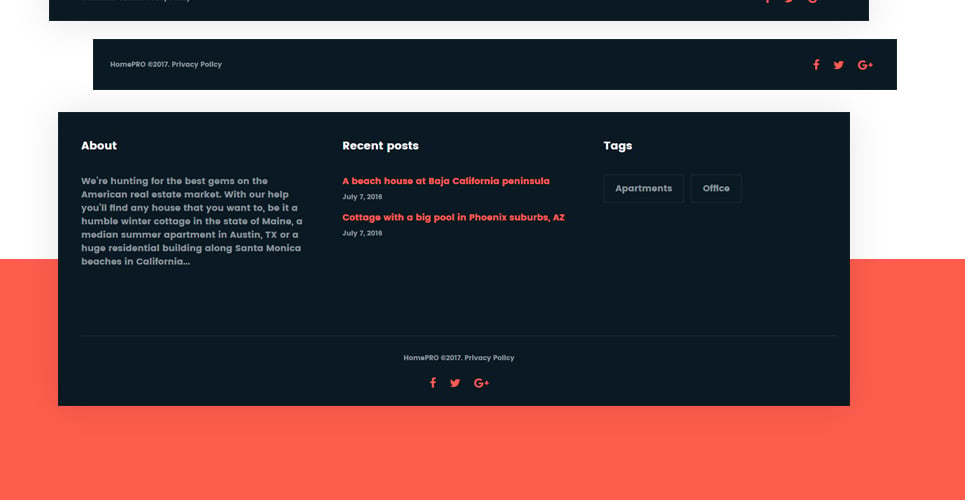Image resolution: width=965 pixels, height=500 pixels.
Task: Click the About paragraph starting 'We're hunting'
Action: [x=191, y=221]
